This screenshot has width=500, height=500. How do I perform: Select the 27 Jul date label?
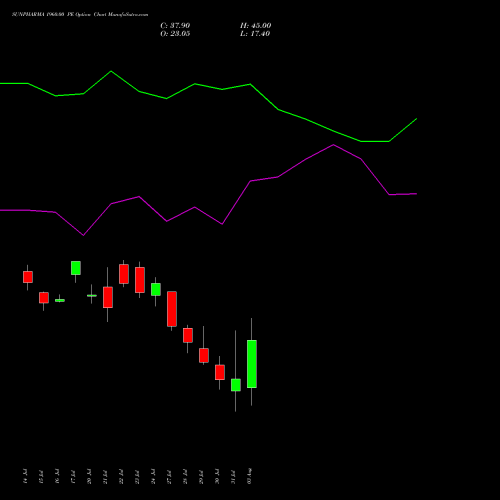[169, 476]
